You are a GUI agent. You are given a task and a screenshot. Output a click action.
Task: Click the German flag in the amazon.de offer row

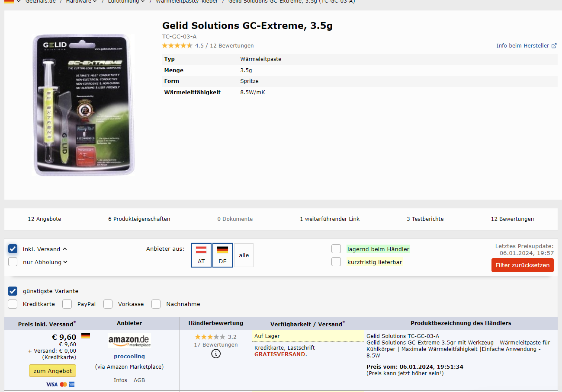point(86,336)
